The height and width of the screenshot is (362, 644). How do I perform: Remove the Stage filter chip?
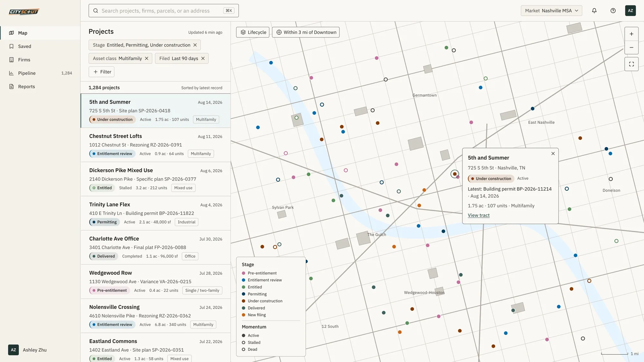[195, 45]
